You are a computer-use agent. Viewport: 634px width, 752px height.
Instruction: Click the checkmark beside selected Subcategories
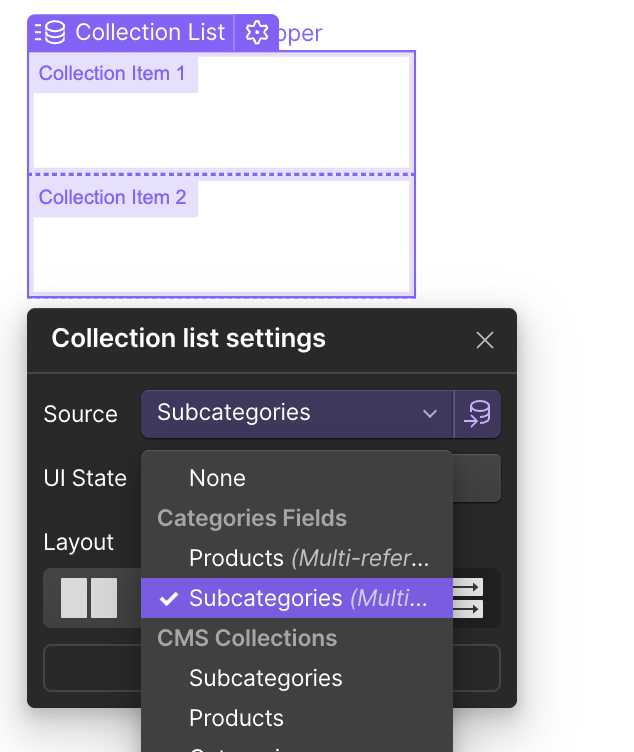click(x=170, y=598)
